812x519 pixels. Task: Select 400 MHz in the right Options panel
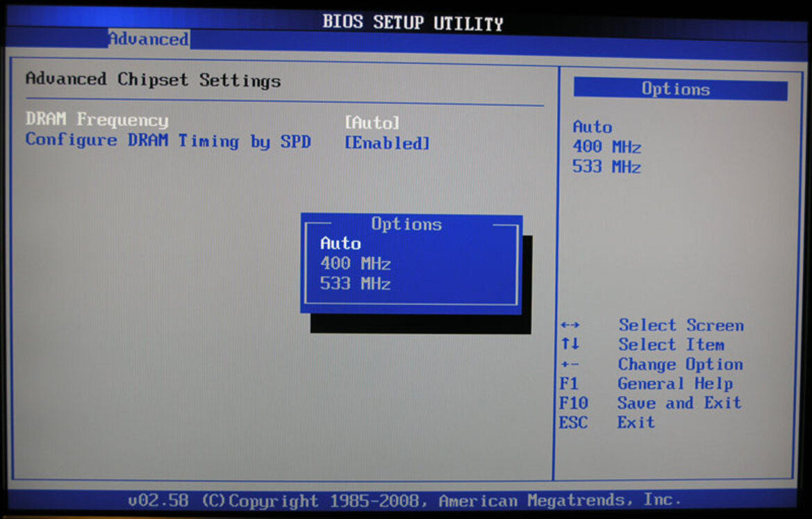coord(606,147)
